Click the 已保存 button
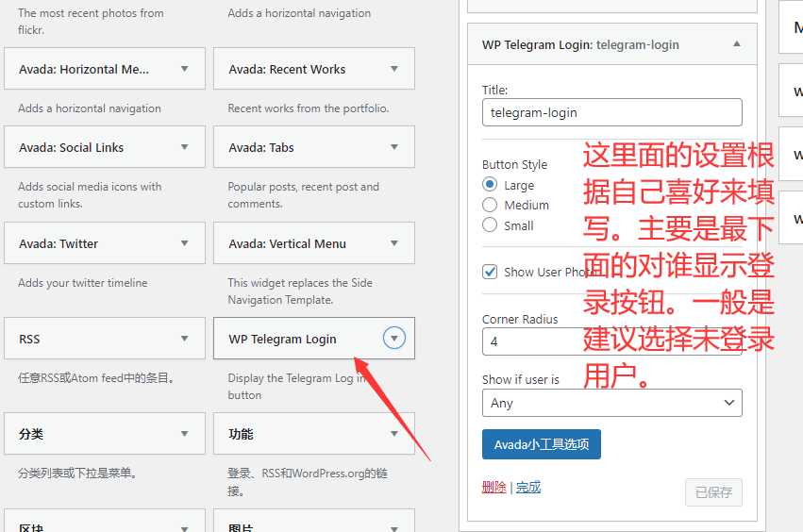803x532 pixels. pyautogui.click(x=713, y=492)
